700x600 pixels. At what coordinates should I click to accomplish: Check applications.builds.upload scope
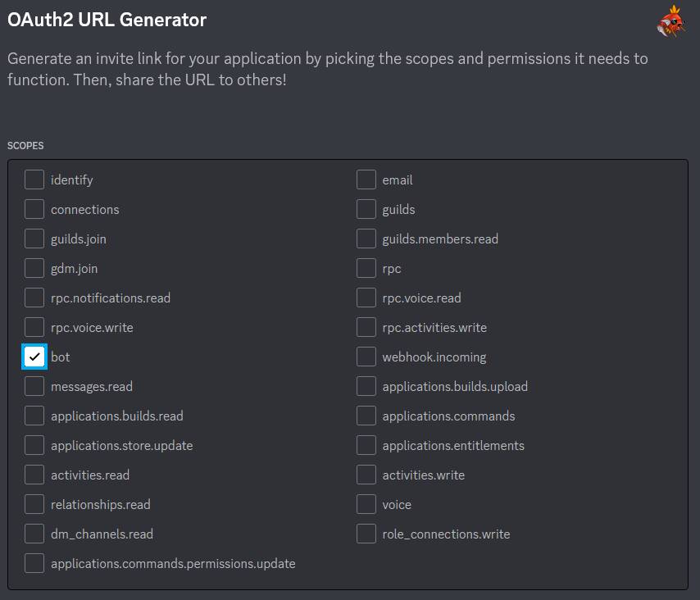(366, 387)
